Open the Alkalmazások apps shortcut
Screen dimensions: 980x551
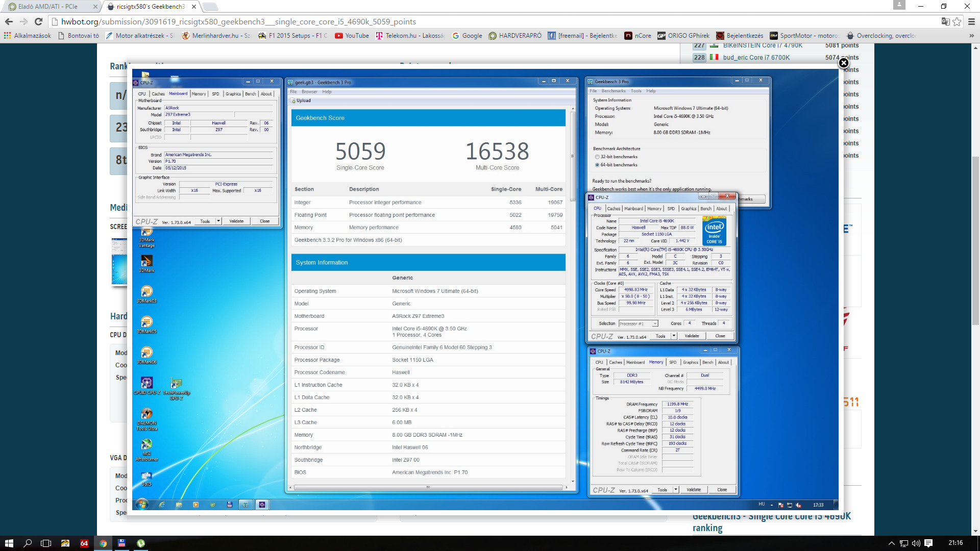point(28,36)
